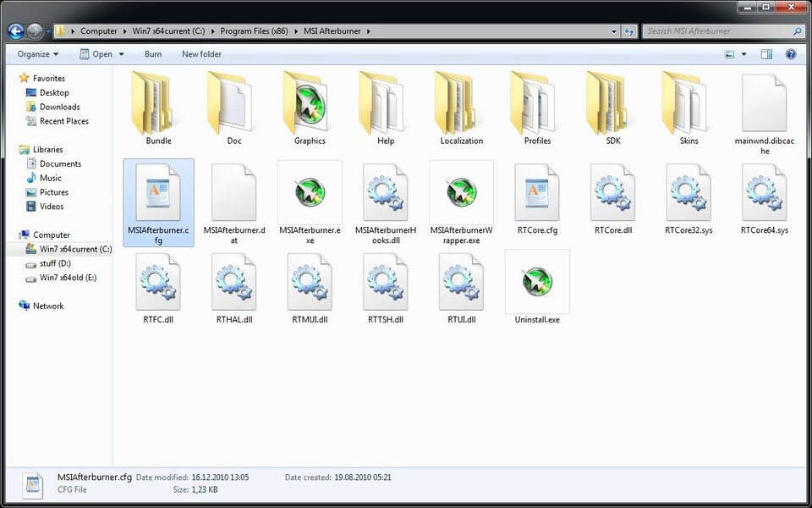
Task: Open the change view options dropdown arrow
Action: 744,54
